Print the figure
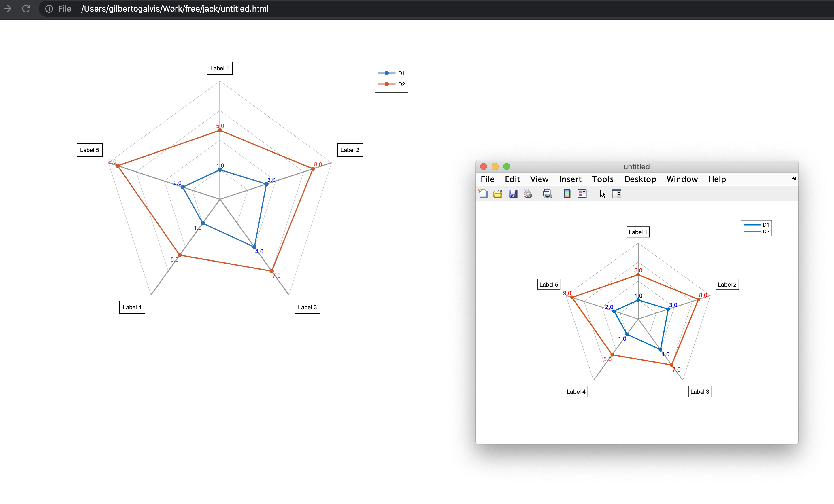Viewport: 834px width, 504px height. (x=528, y=193)
